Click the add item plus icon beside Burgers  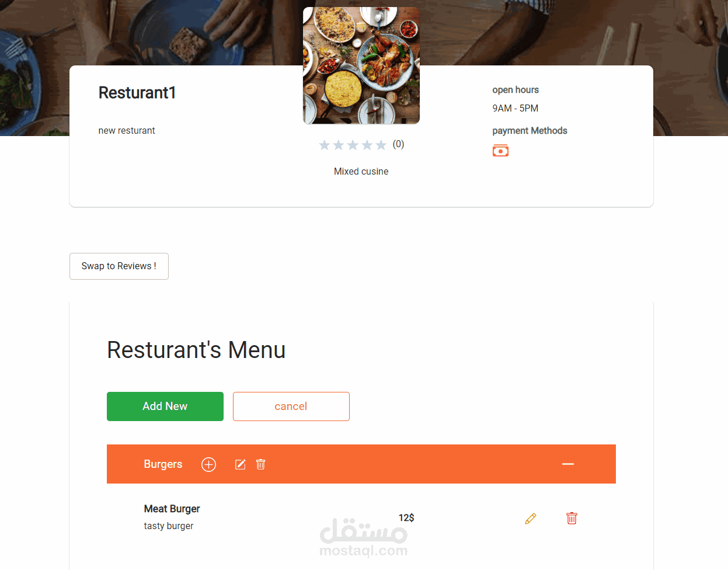[x=208, y=464]
